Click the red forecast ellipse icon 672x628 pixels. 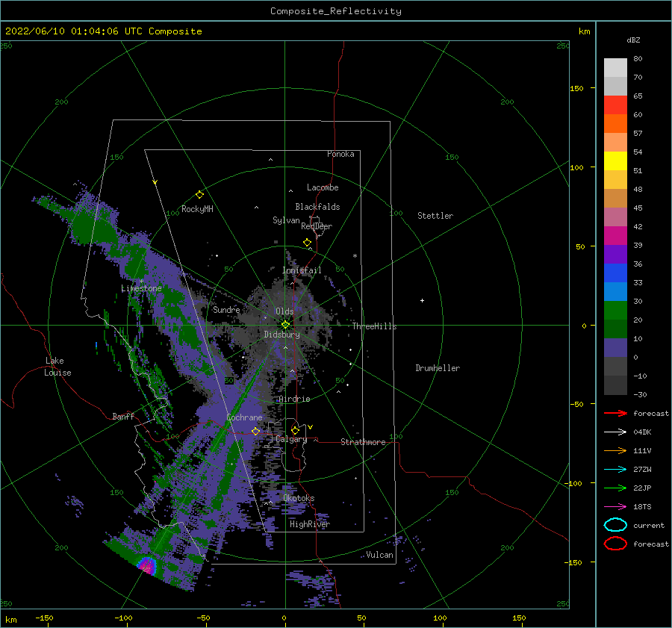615,544
